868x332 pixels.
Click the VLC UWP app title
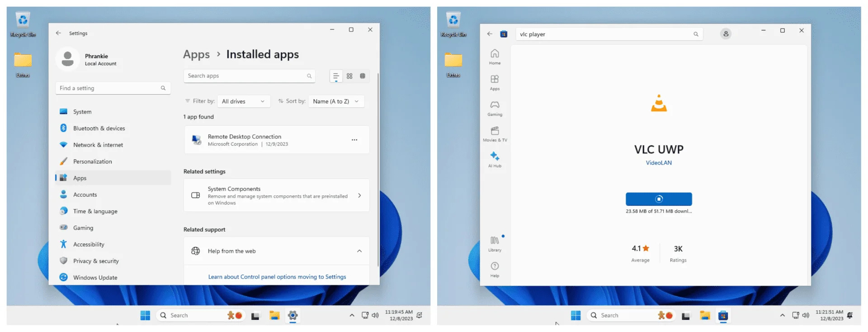click(x=659, y=149)
